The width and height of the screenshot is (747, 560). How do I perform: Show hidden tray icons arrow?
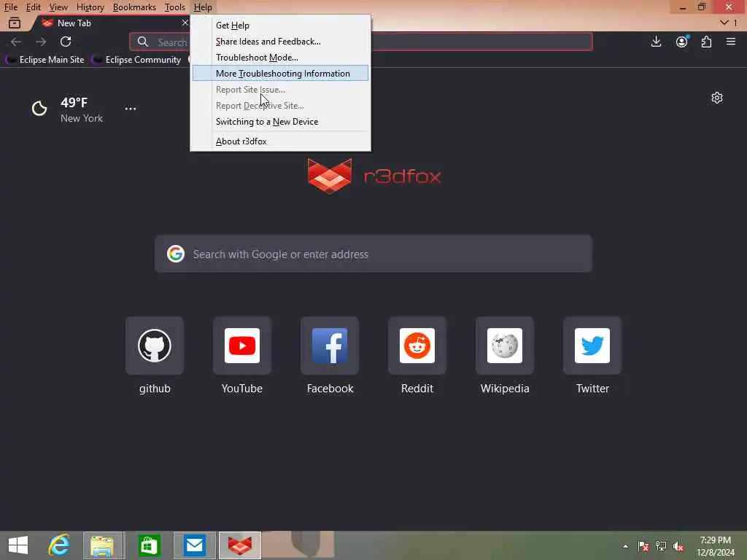625,546
